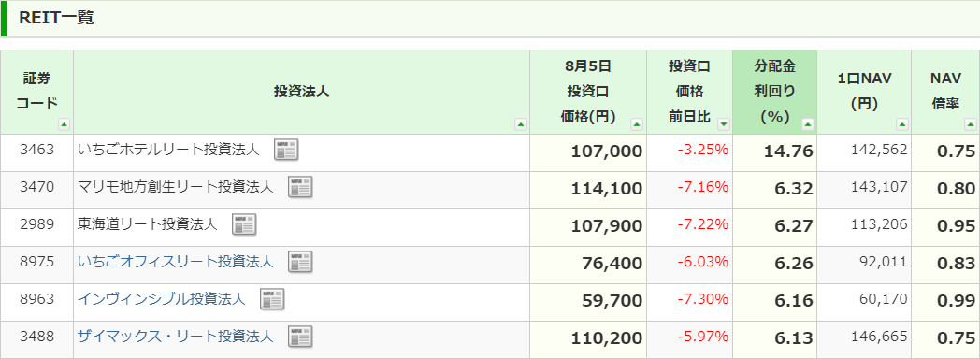Screen dimensions: 980x359
Task: Sort by 分配金利回り column arrow
Action: tap(808, 124)
